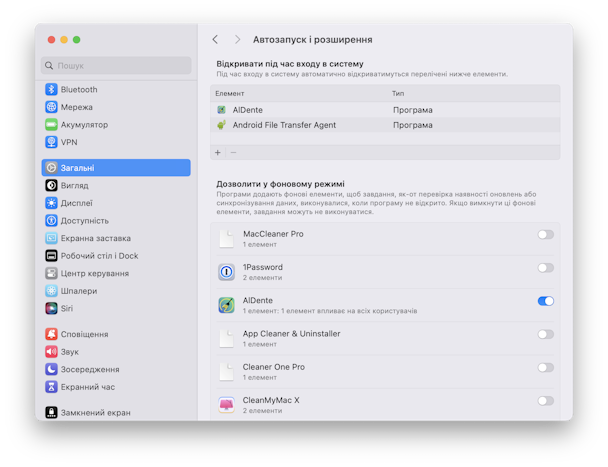Enable App Cleaner & Uninstaller toggle
The width and height of the screenshot is (608, 467).
click(546, 334)
